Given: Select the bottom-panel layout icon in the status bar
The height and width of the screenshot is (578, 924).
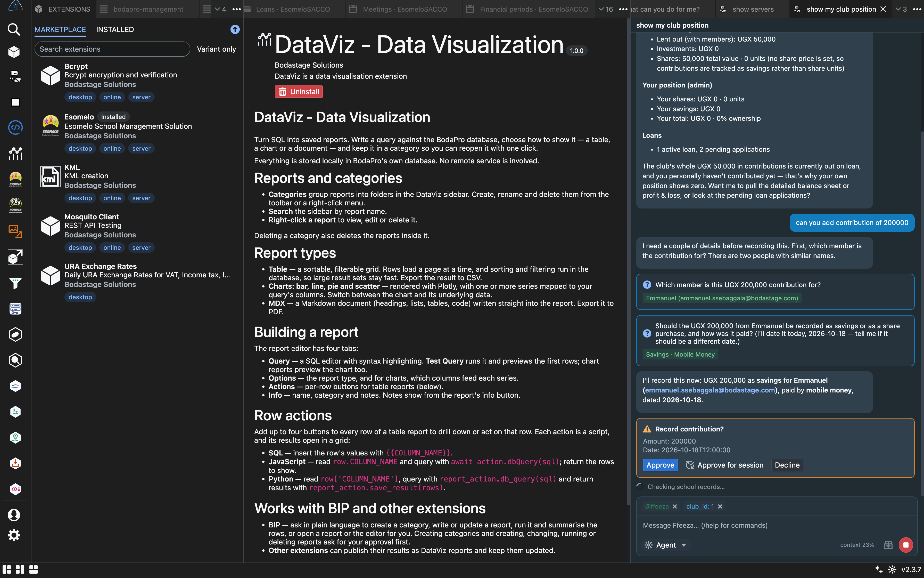Looking at the screenshot, I should pyautogui.click(x=34, y=569).
